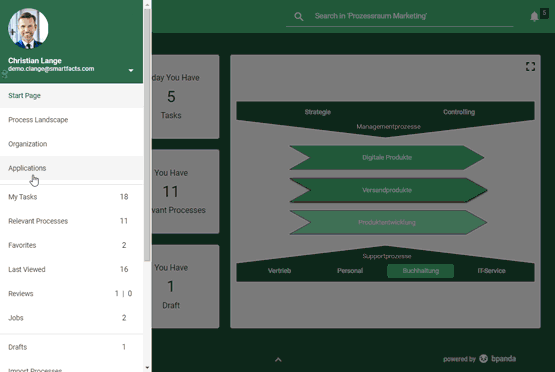Expand the process map to fullscreen

[530, 66]
